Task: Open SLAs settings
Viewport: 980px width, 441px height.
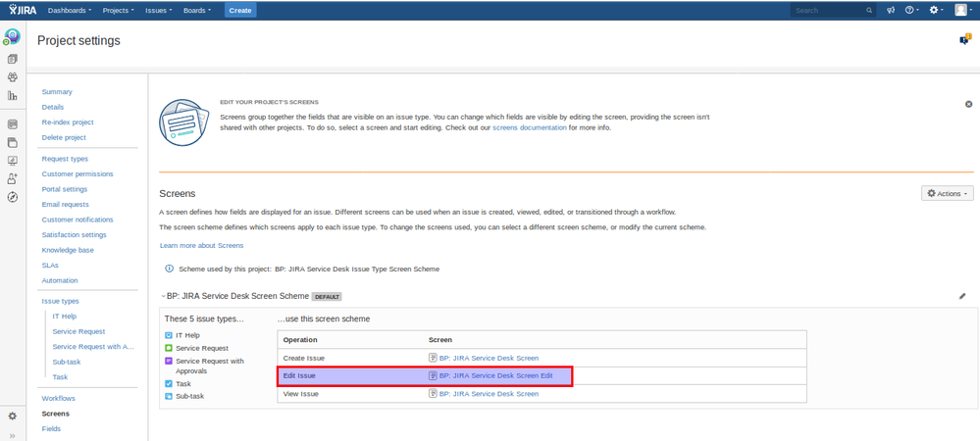Action: (50, 266)
